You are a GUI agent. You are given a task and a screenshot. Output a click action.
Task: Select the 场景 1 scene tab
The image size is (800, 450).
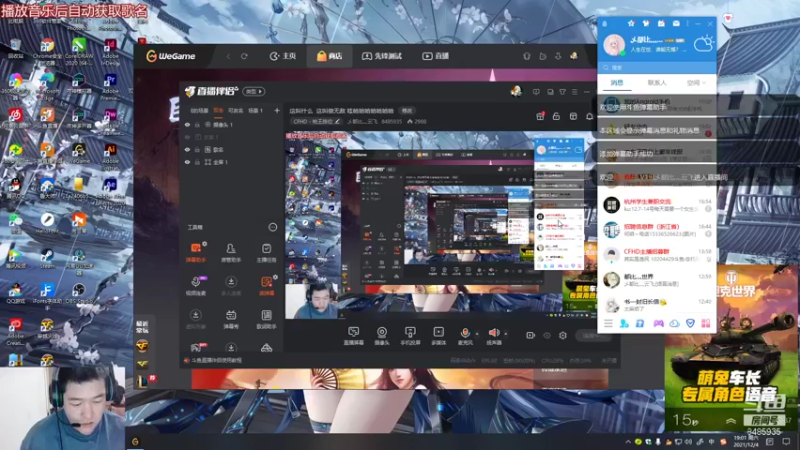point(255,110)
